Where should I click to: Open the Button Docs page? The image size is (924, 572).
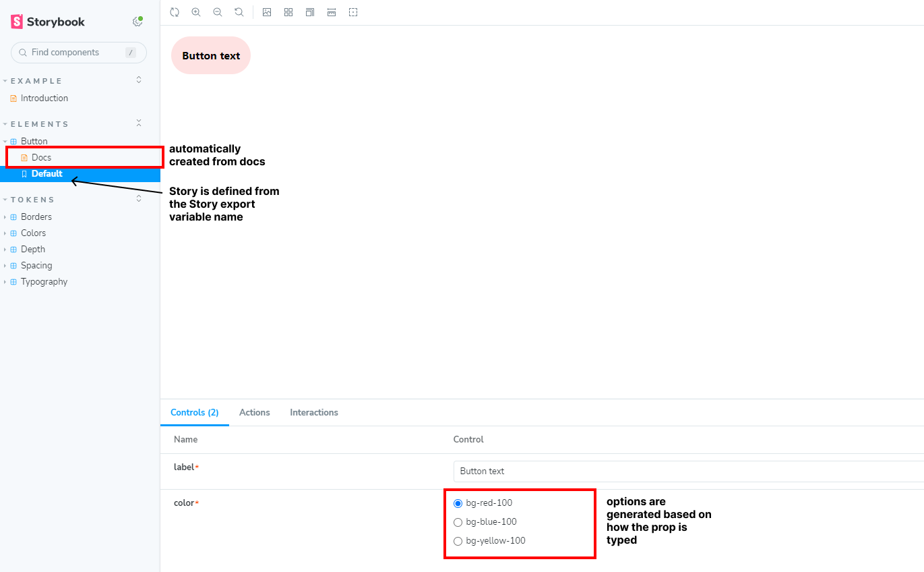(41, 158)
